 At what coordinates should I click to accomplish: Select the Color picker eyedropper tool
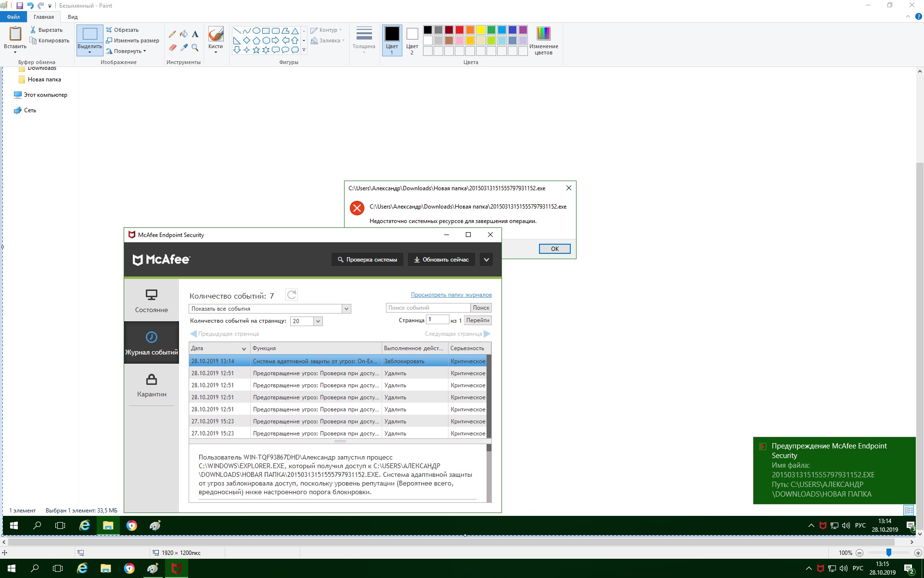point(184,48)
